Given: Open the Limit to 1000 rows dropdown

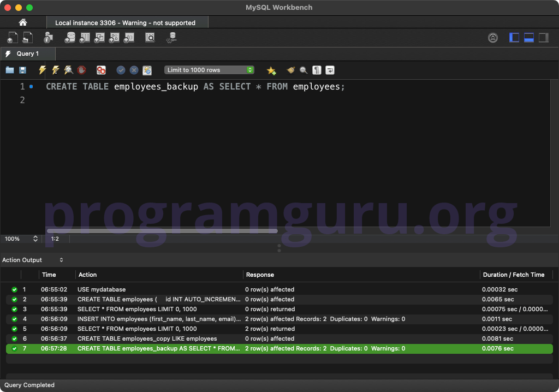Looking at the screenshot, I should pos(209,70).
